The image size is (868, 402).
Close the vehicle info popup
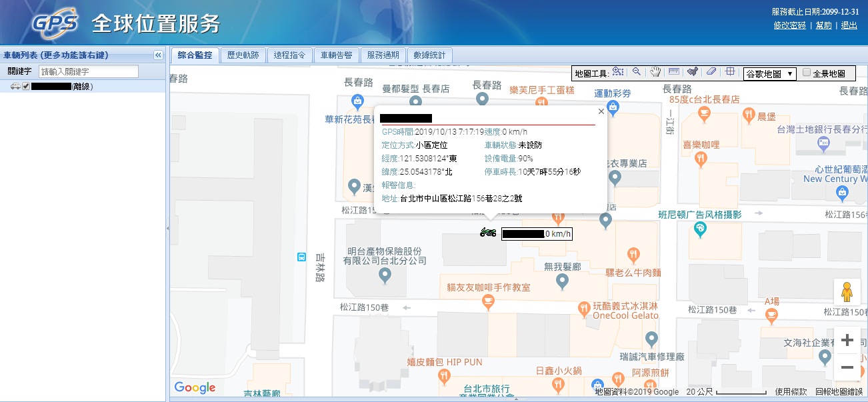pyautogui.click(x=601, y=111)
